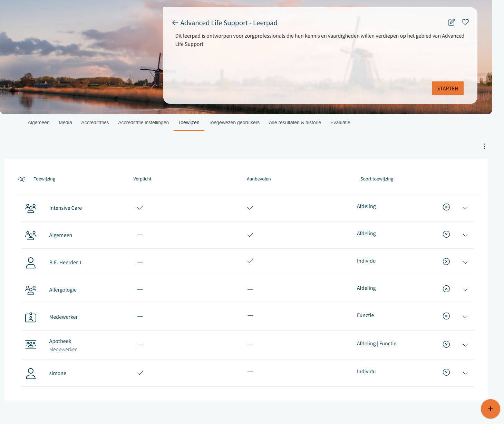The width and height of the screenshot is (504, 424).
Task: Expand the Intensive Care row
Action: pyautogui.click(x=465, y=208)
